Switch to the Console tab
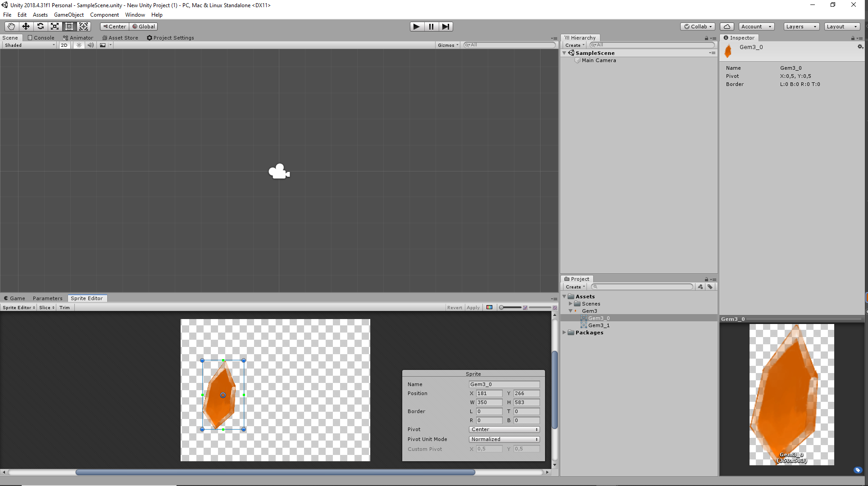 tap(41, 38)
